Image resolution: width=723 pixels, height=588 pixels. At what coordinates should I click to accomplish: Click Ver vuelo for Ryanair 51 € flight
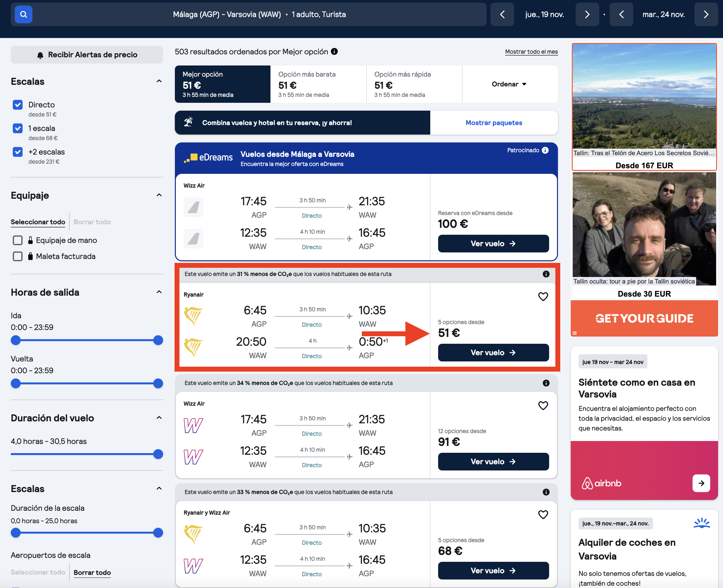[493, 353]
